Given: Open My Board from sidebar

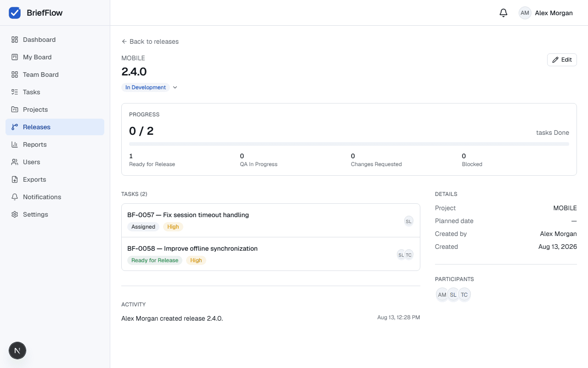Looking at the screenshot, I should [x=55, y=57].
